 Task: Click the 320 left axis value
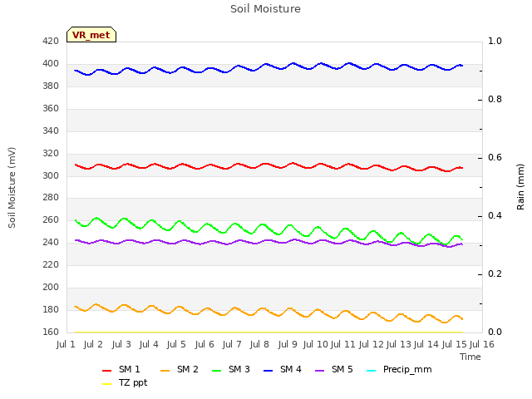[51, 153]
